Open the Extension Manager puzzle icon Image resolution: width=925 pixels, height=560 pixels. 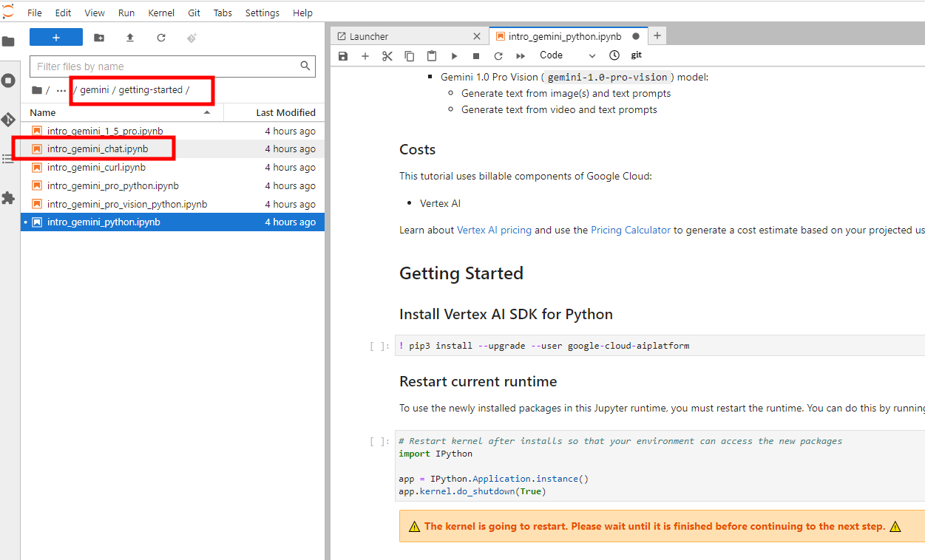click(x=8, y=198)
